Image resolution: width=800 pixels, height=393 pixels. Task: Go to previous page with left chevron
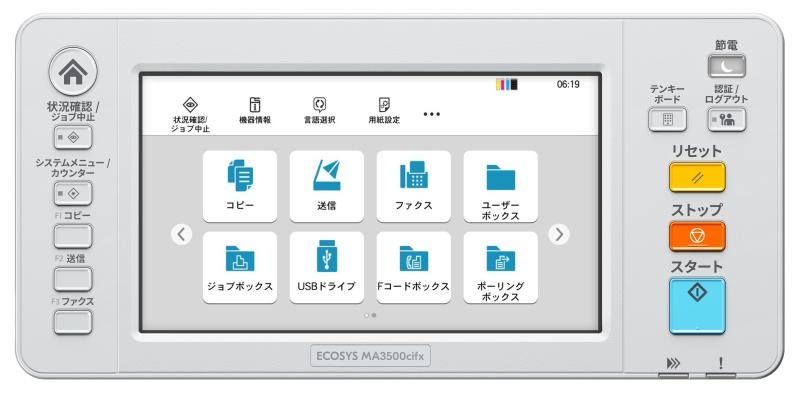click(181, 234)
